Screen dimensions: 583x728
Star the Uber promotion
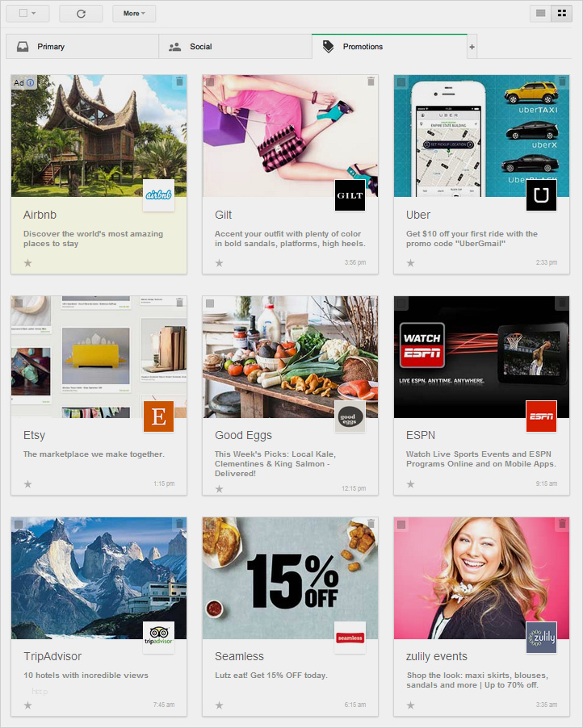[x=411, y=263]
